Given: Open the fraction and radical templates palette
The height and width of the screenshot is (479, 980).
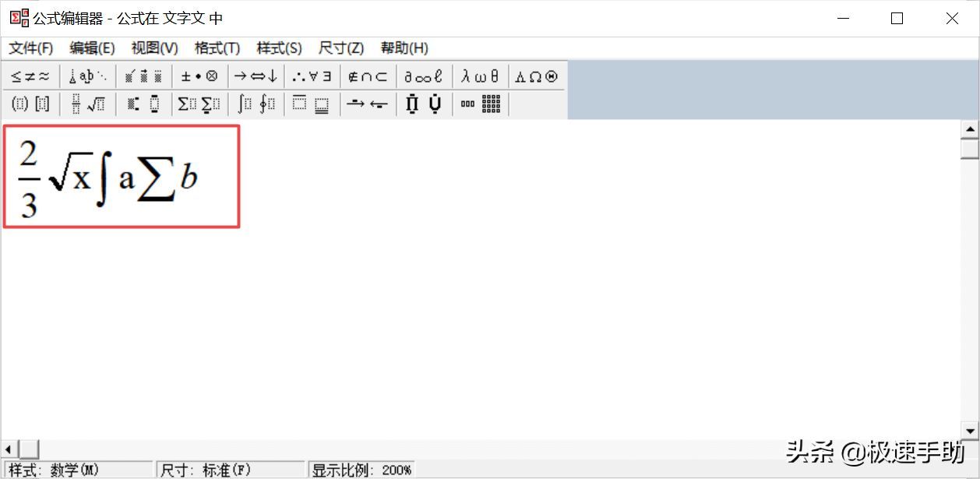Looking at the screenshot, I should [x=87, y=104].
